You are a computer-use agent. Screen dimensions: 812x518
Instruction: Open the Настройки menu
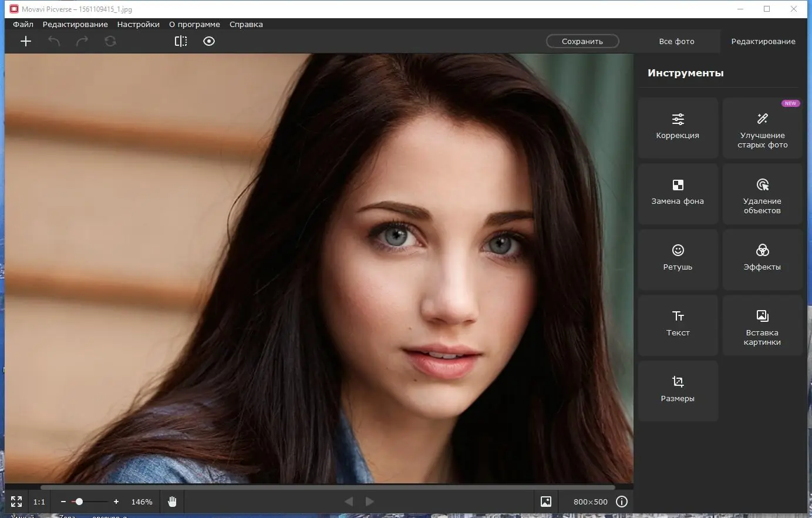pos(138,25)
